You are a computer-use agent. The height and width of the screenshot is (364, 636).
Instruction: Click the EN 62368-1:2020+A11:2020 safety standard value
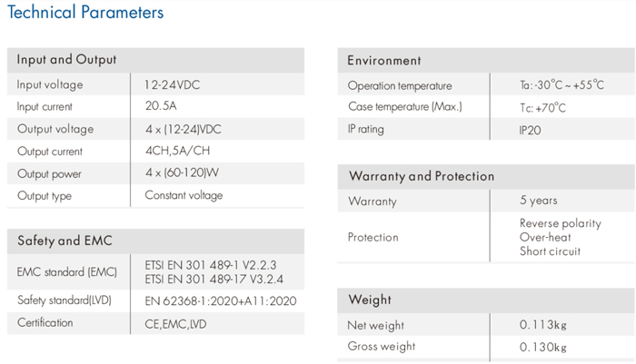click(x=221, y=300)
